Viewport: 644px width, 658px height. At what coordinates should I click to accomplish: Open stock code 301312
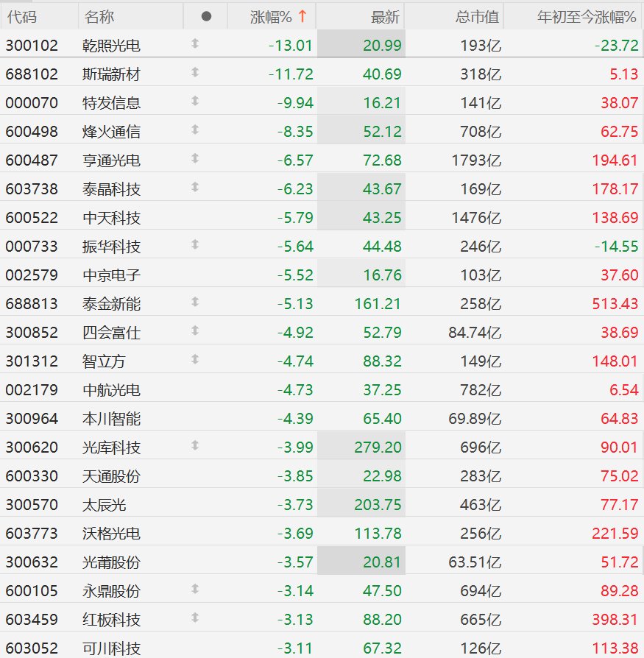32,361
